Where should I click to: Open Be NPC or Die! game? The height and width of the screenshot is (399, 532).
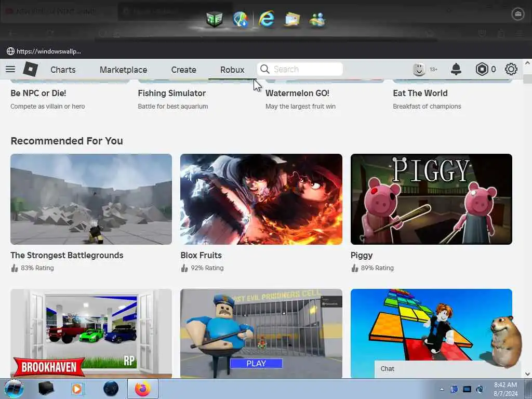tap(38, 93)
